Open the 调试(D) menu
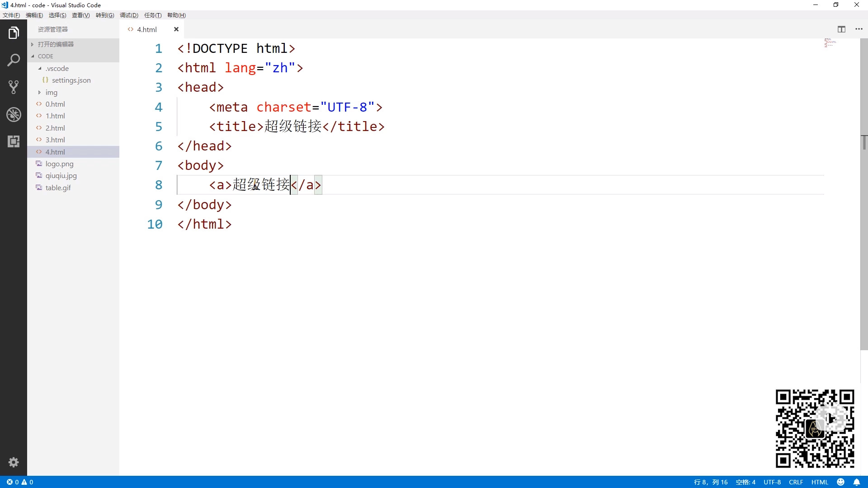Viewport: 868px width, 488px height. (x=129, y=15)
